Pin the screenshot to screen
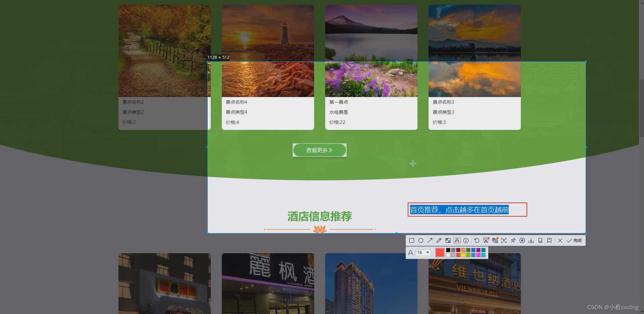The height and width of the screenshot is (314, 644). click(513, 240)
